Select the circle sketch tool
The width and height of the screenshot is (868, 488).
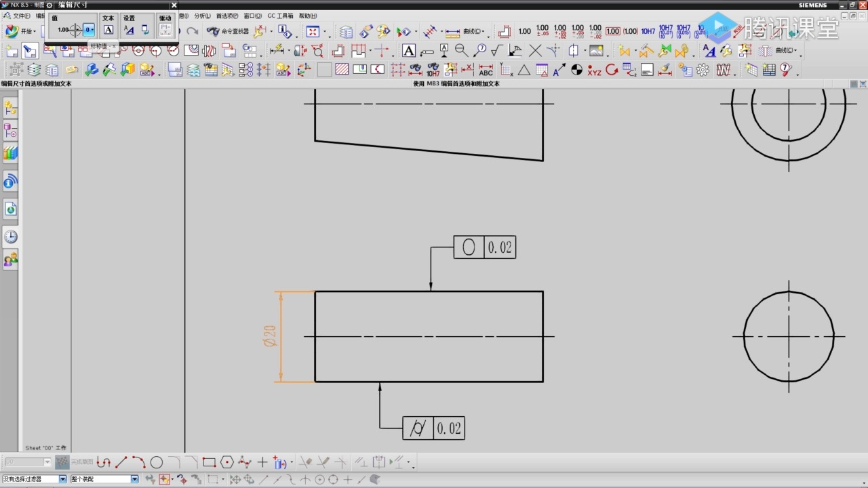point(157,462)
